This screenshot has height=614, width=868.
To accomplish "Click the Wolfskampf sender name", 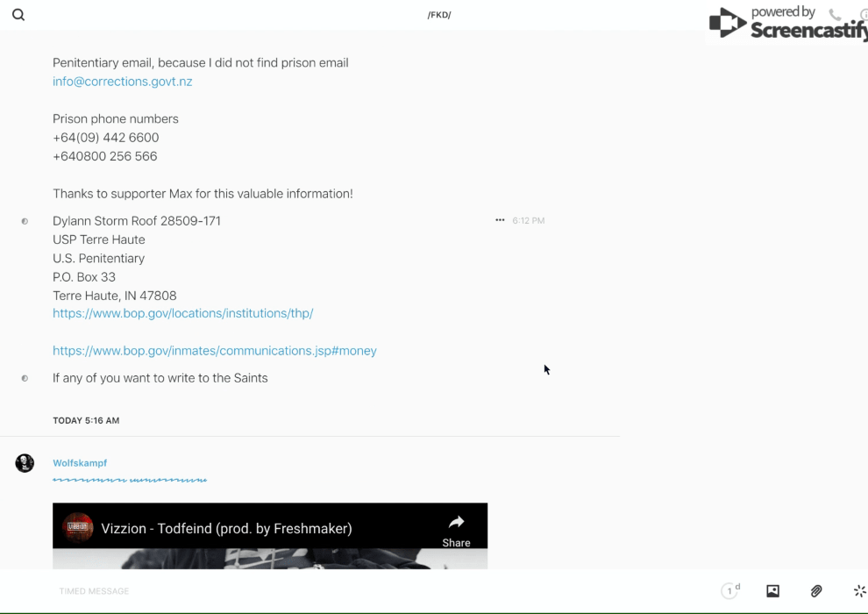I will (x=80, y=463).
